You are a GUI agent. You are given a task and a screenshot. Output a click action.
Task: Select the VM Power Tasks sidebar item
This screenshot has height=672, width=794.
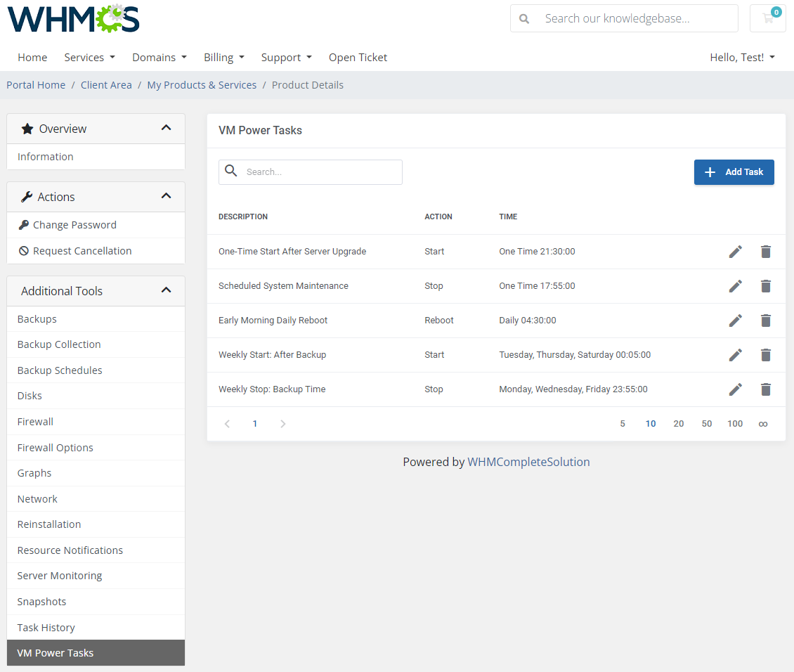pos(96,653)
